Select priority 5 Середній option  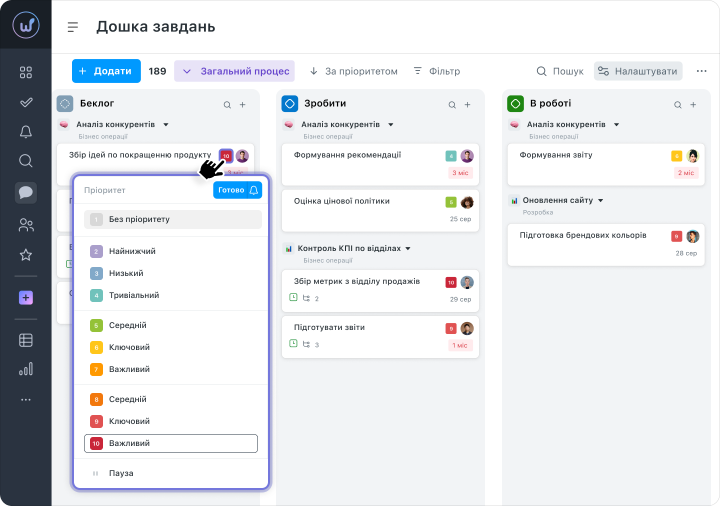pyautogui.click(x=171, y=325)
